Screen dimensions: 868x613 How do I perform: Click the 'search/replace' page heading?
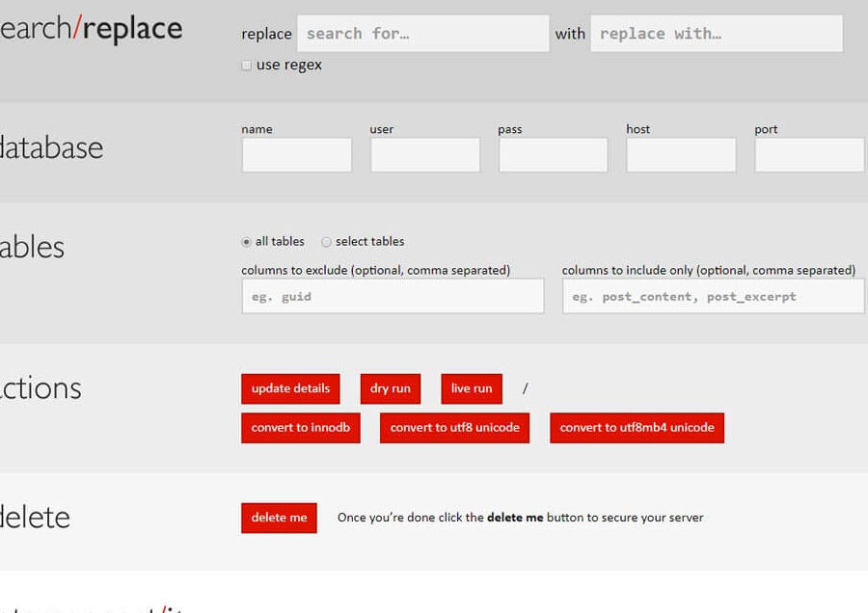[91, 29]
